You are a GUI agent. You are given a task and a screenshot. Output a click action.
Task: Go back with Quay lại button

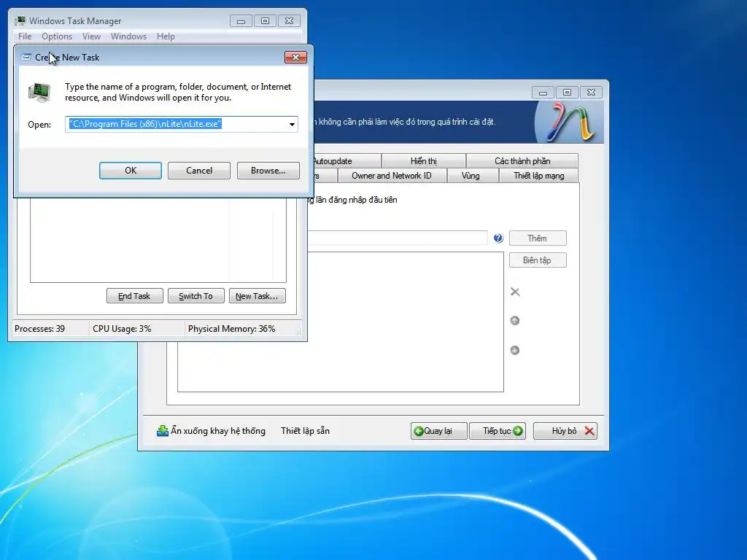click(x=438, y=431)
